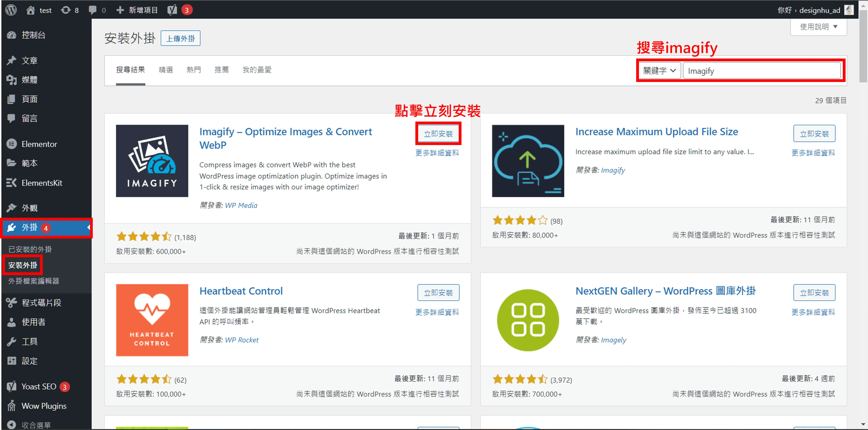This screenshot has width=868, height=430.
Task: View 更多詳細資料 for Imagify plugin
Action: click(x=437, y=153)
